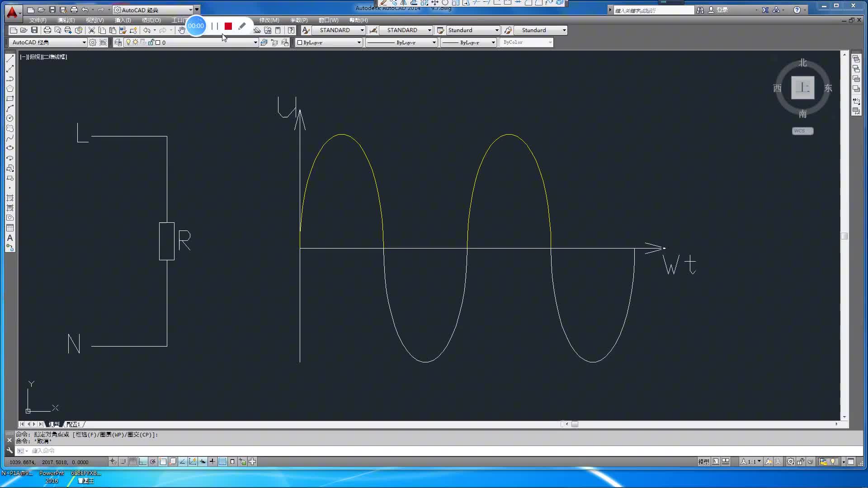The width and height of the screenshot is (868, 488).
Task: Toggle Lineweight display in status bar
Action: [x=212, y=462]
